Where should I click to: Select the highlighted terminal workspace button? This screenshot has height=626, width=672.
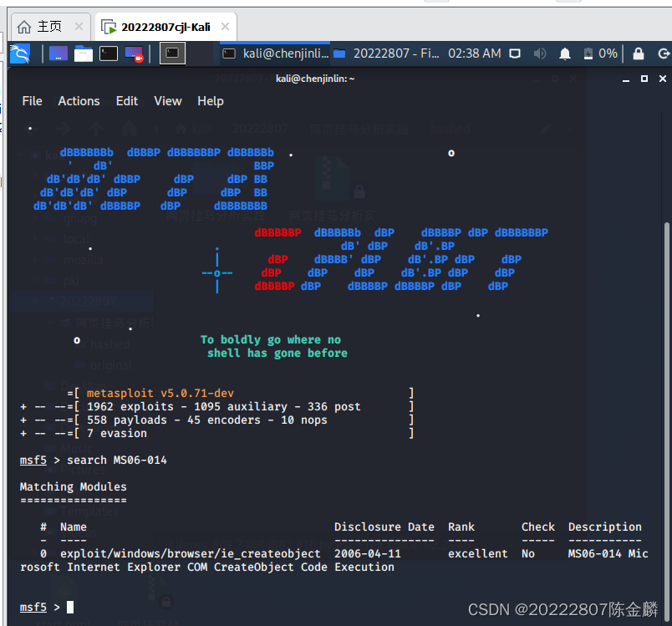(172, 53)
